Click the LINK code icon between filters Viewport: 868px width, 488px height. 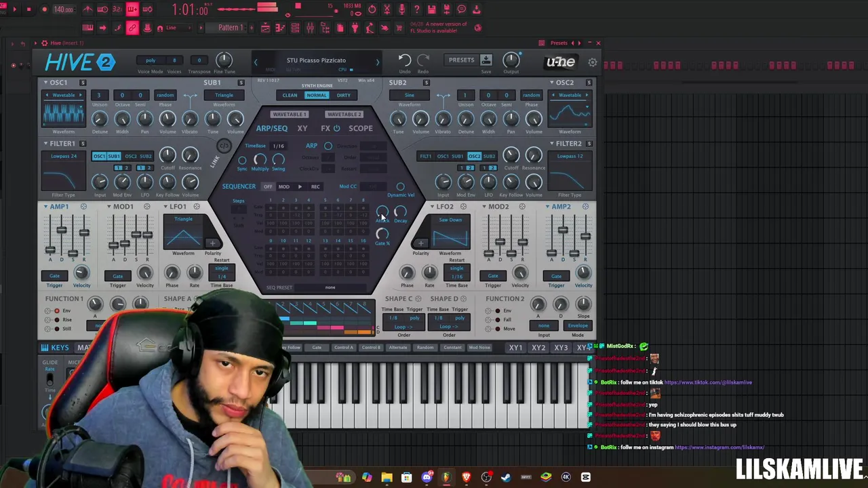coord(223,146)
